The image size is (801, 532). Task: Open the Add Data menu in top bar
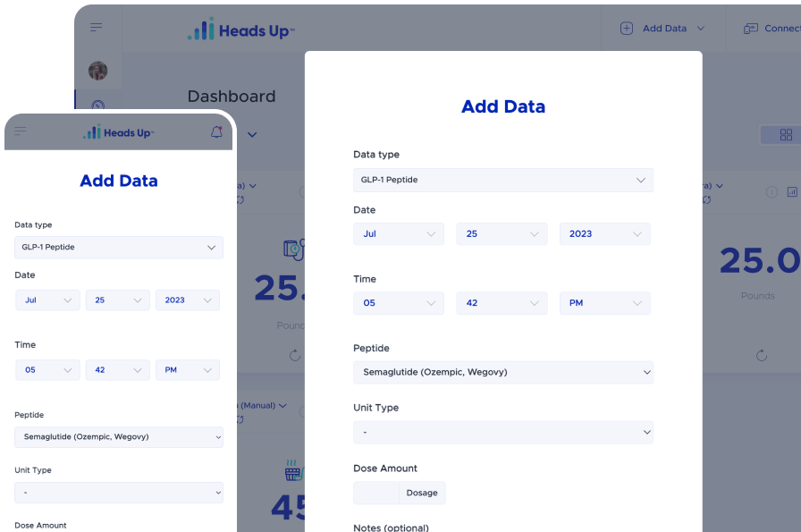663,28
